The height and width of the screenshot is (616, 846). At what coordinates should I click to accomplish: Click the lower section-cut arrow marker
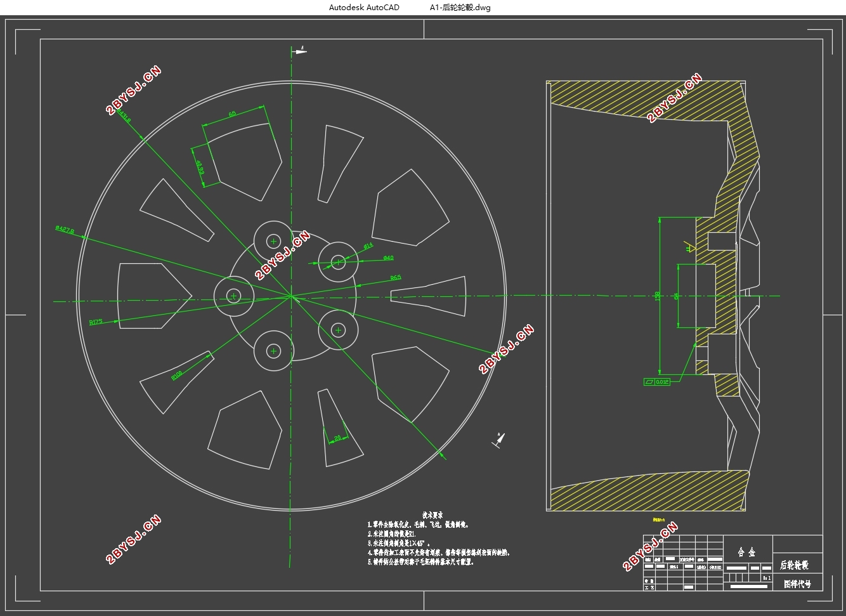tap(498, 440)
